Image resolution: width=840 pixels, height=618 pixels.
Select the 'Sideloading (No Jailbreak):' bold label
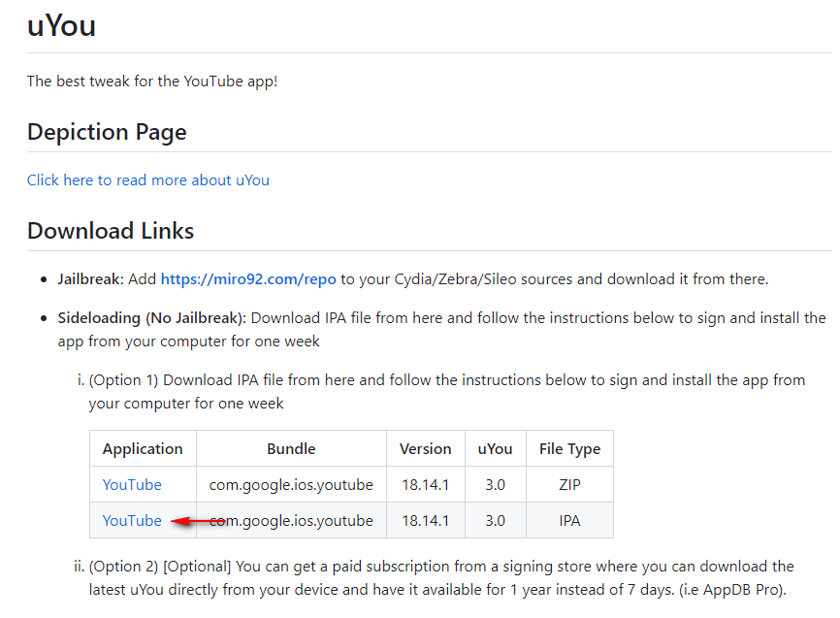pyautogui.click(x=151, y=318)
